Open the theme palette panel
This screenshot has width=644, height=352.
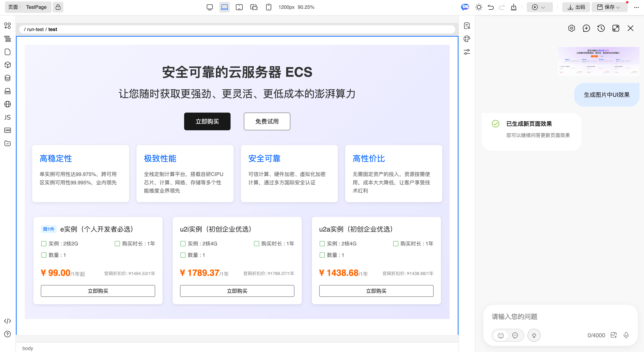467,39
